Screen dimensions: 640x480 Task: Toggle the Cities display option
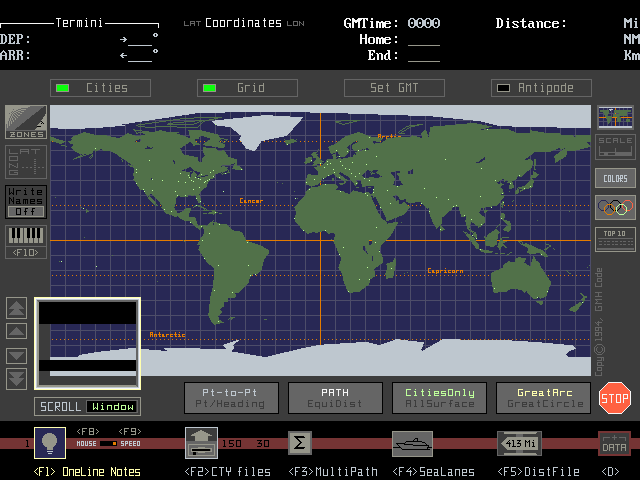pos(100,88)
